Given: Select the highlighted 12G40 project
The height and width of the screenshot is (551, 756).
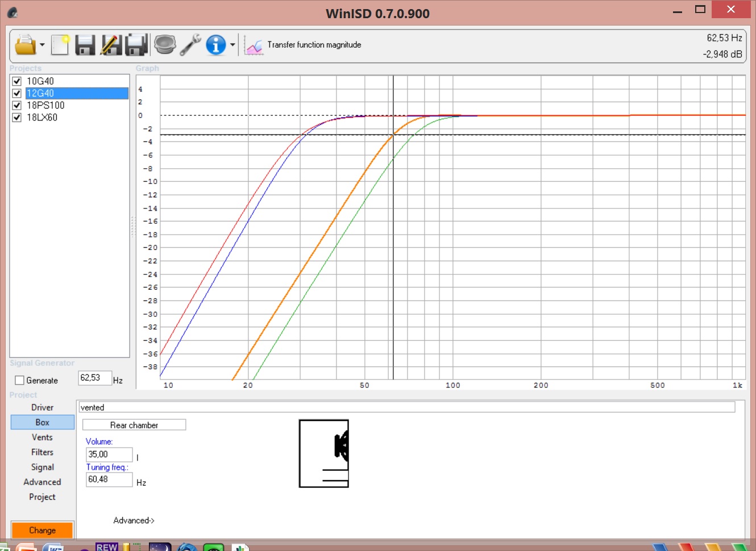Looking at the screenshot, I should pos(77,93).
